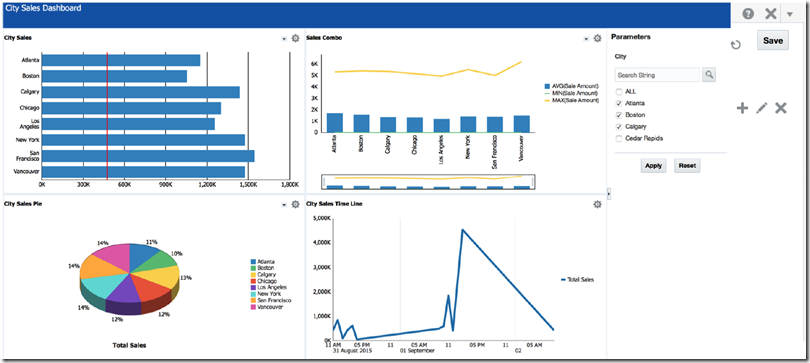Expand the City Sales panel dropdown arrow
The image size is (810, 363).
284,39
